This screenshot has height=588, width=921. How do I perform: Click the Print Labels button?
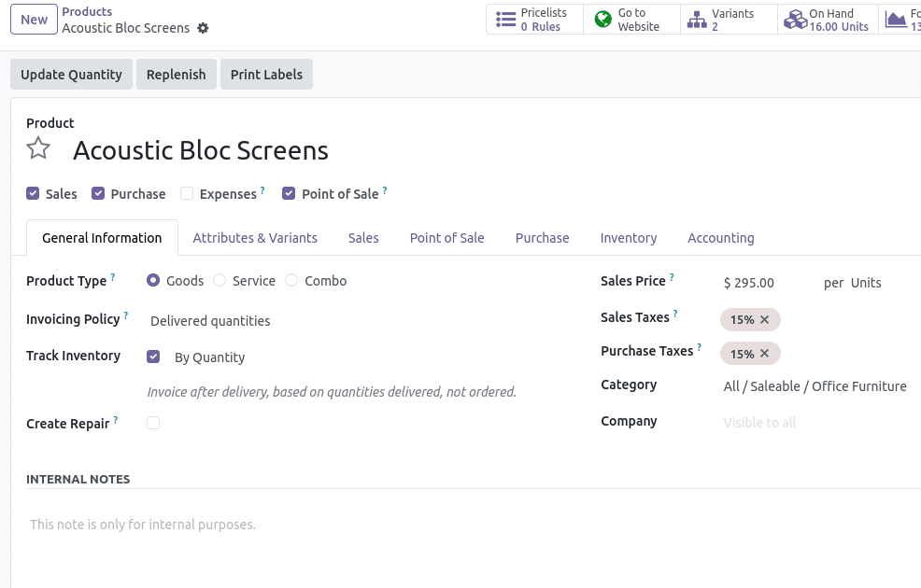(266, 75)
